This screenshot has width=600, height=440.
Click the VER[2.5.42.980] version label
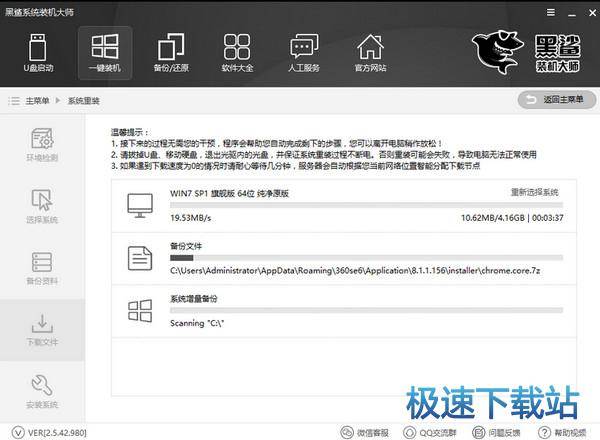(57, 433)
